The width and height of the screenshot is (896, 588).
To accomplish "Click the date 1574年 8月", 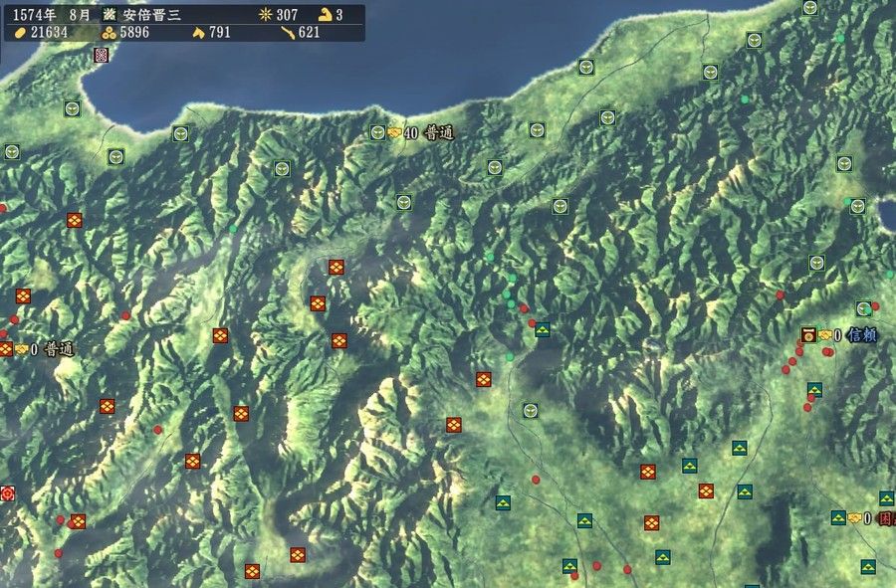I will [52, 15].
